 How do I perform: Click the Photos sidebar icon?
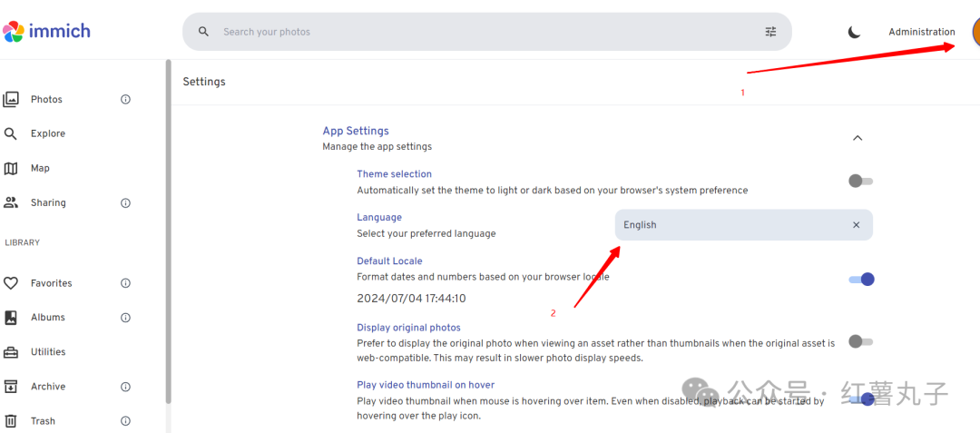click(x=11, y=99)
